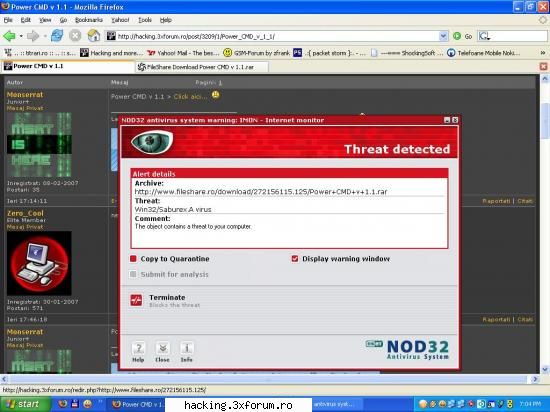Click the page scrollbar down arrow
Screen dimensions: 550x412
tap(545, 369)
